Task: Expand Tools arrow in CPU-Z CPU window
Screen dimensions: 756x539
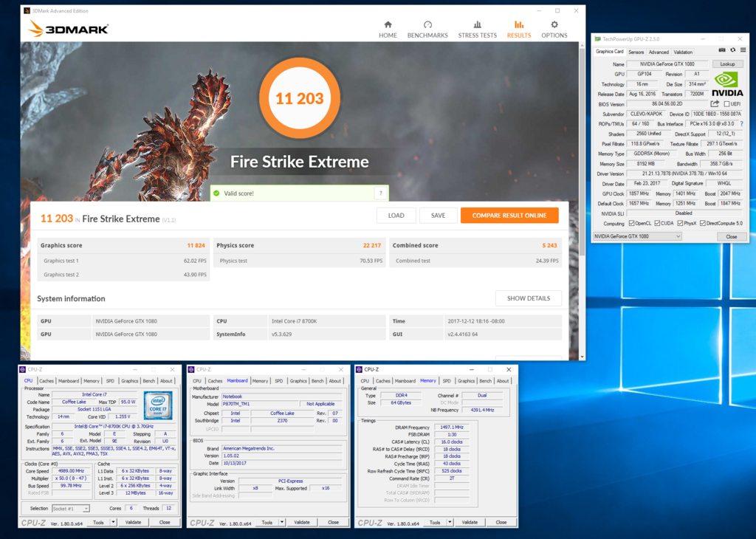Action: 113,522
